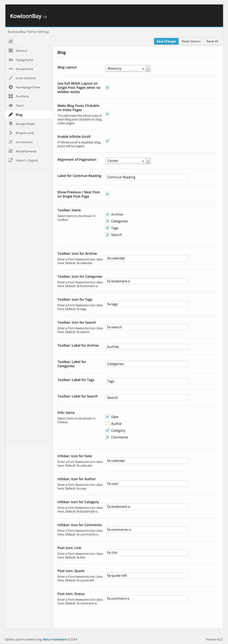Go to the Animations settings section
The width and height of the screenshot is (228, 644).
tap(24, 142)
